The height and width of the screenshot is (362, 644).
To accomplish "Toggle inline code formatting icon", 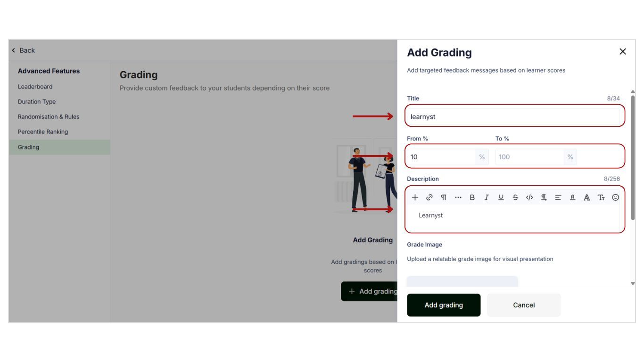I will click(x=529, y=197).
